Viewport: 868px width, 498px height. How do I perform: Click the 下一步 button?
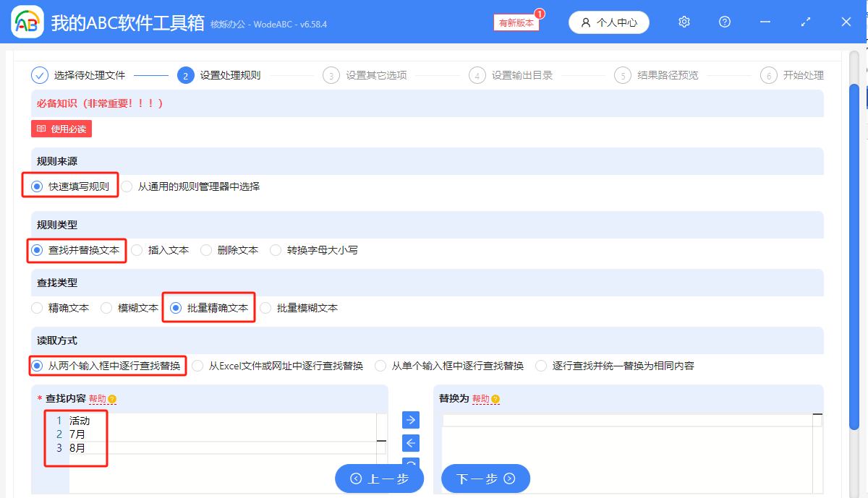(485, 478)
